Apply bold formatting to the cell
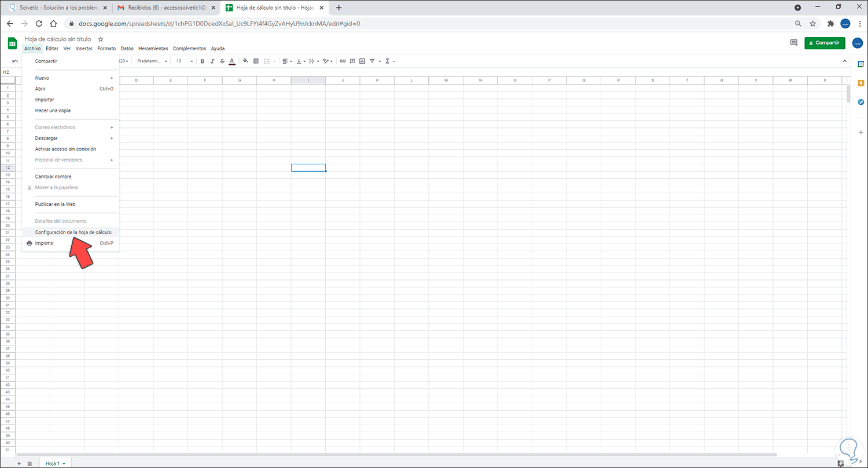This screenshot has width=868, height=468. click(203, 61)
